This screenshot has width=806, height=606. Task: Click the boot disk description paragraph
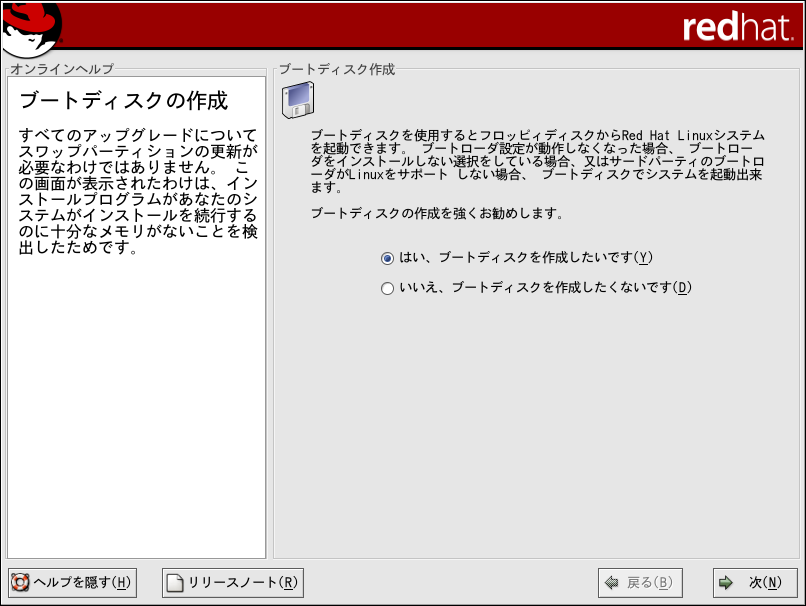click(x=537, y=160)
